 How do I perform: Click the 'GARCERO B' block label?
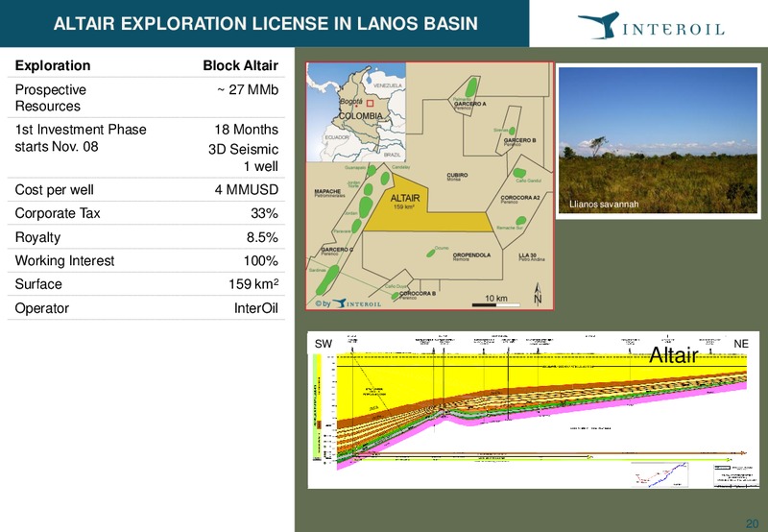coord(519,140)
